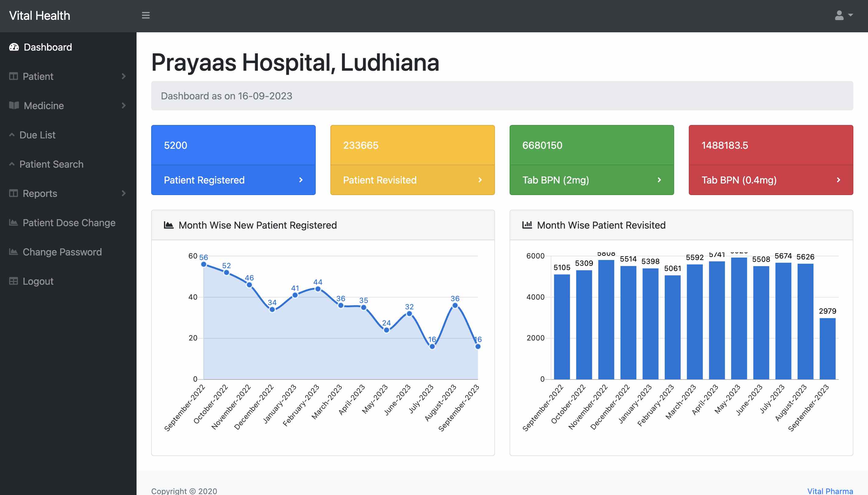Toggle sidebar with hamburger menu icon
868x495 pixels.
[x=145, y=15]
